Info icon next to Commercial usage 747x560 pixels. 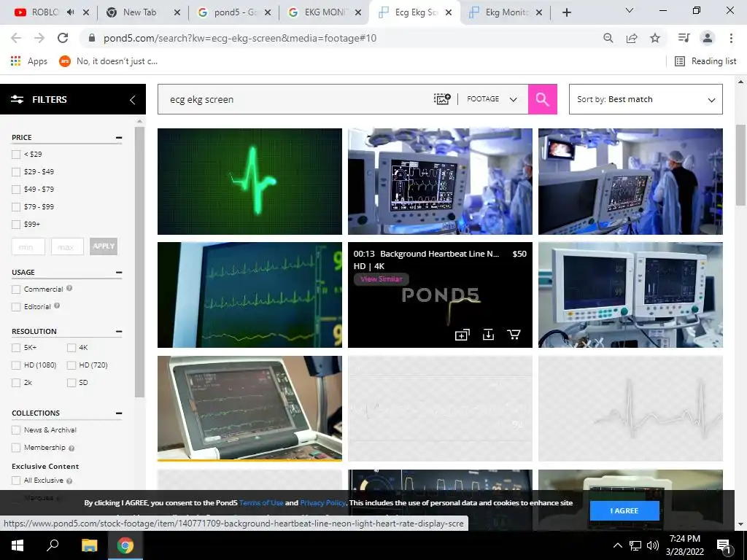(69, 288)
